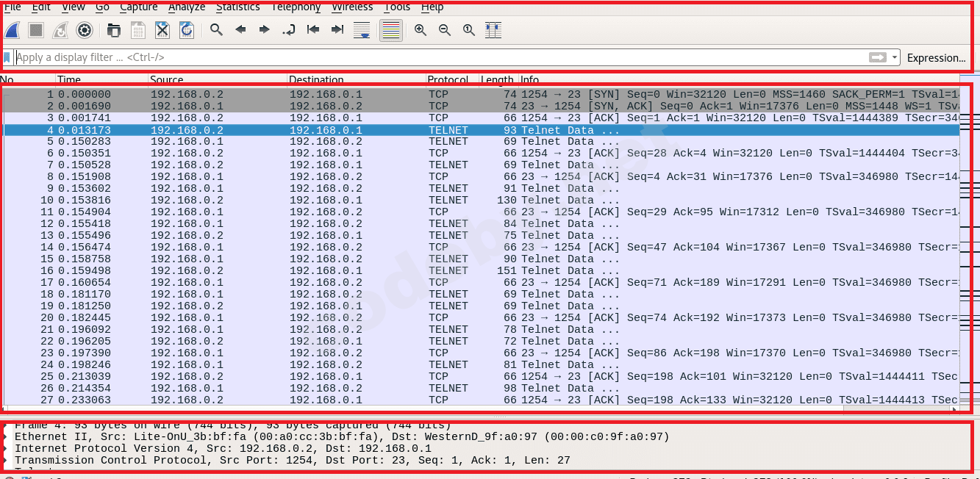The image size is (980, 479).
Task: Jump to the last packet
Action: (x=337, y=30)
